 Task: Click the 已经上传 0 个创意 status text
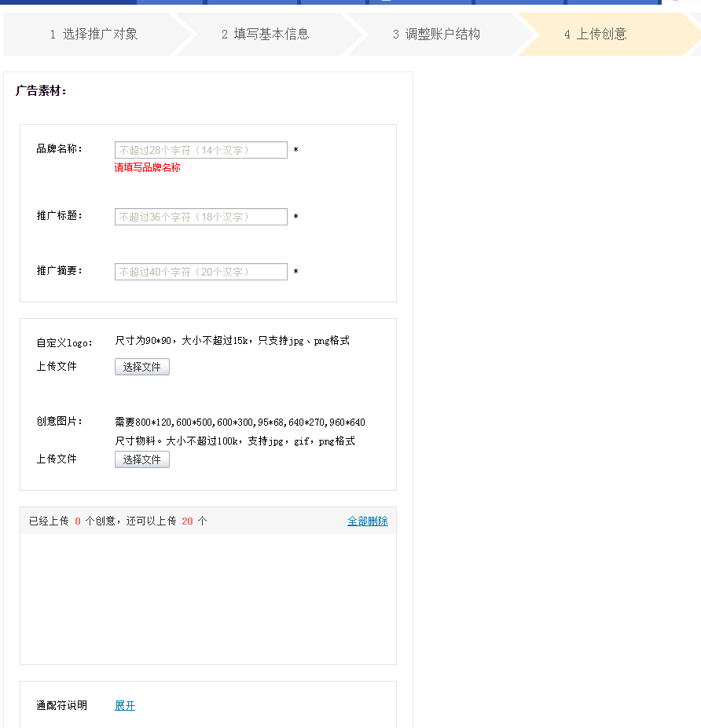[118, 521]
